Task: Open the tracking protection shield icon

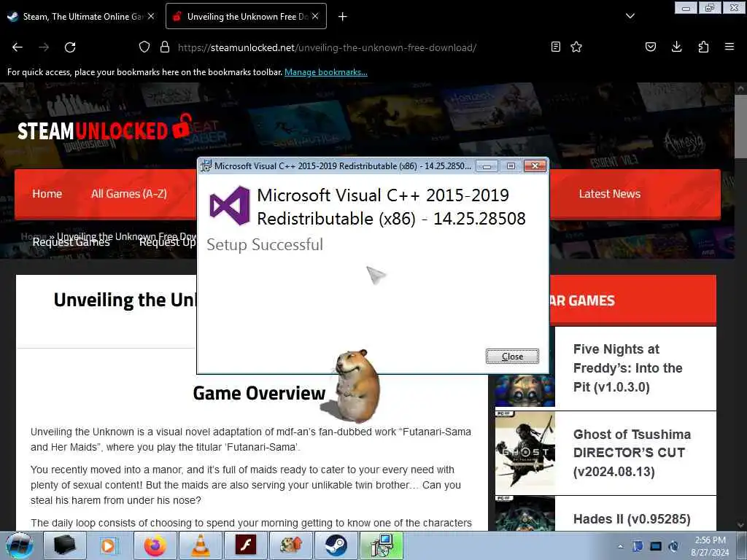Action: [144, 47]
